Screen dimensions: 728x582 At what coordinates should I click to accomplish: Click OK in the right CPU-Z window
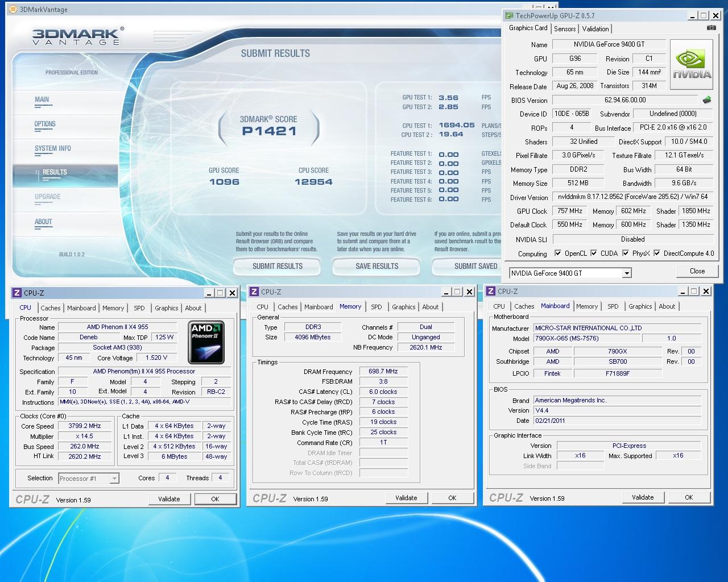click(689, 497)
